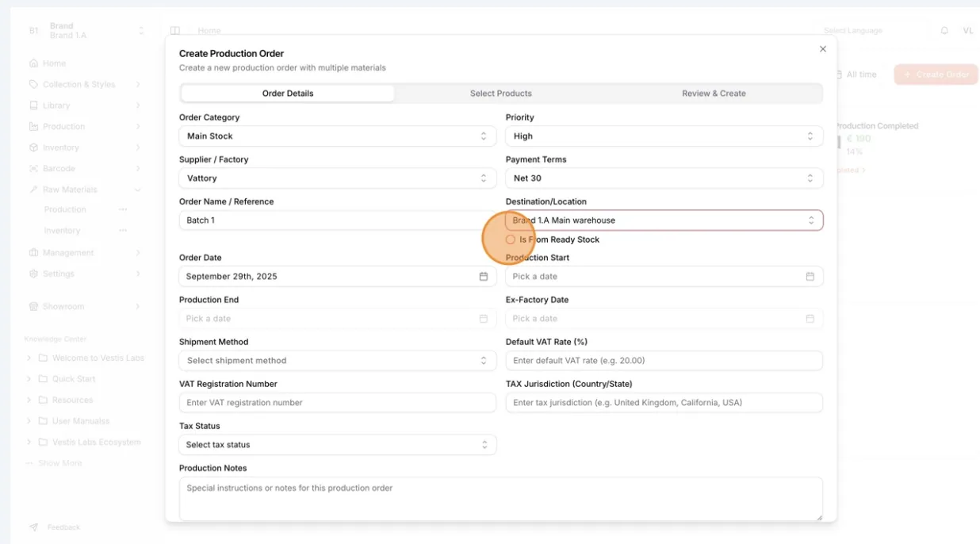Click the Barcode scan icon
The height and width of the screenshot is (544, 980).
(x=33, y=169)
